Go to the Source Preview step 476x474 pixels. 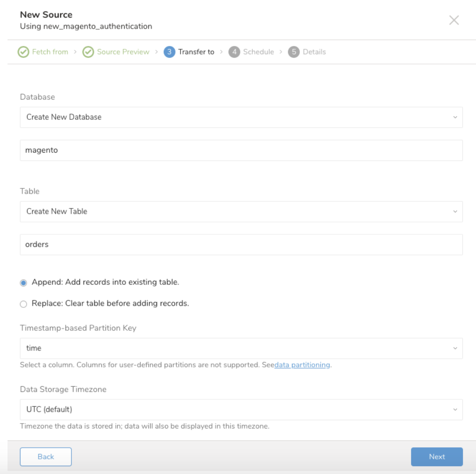(123, 52)
